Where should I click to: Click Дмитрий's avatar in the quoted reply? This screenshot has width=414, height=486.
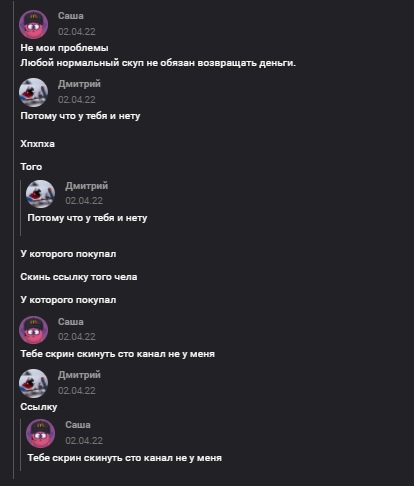[41, 194]
